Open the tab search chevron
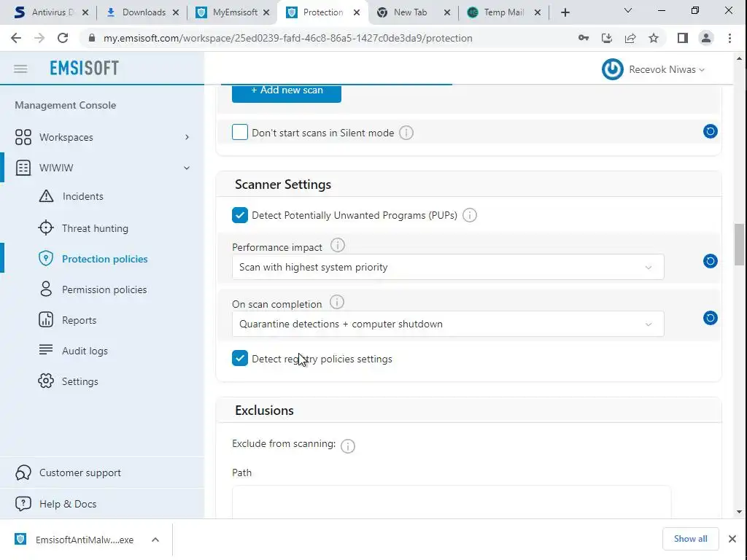The width and height of the screenshot is (747, 560). 628,10
